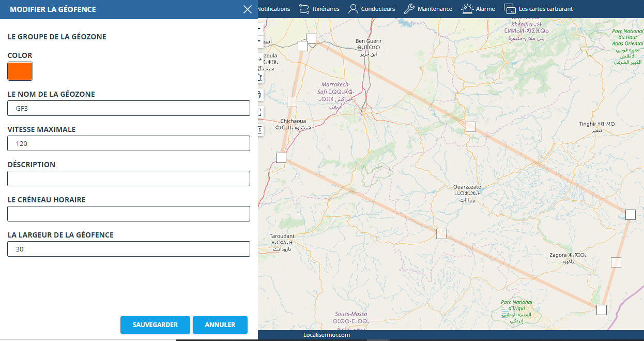Focus the Vitesse maximale field

(x=129, y=143)
